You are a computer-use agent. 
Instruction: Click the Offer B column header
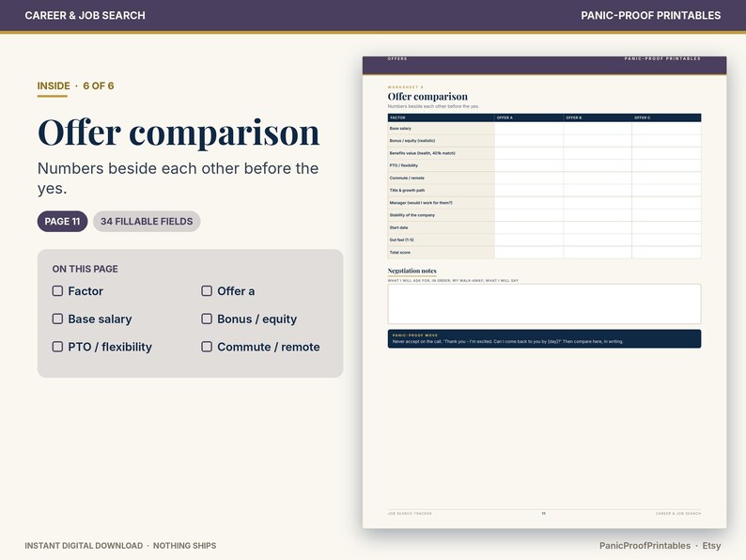(598, 117)
